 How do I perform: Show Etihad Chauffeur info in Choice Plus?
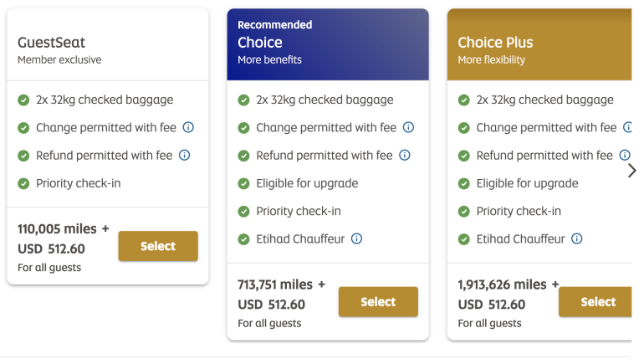(x=576, y=239)
